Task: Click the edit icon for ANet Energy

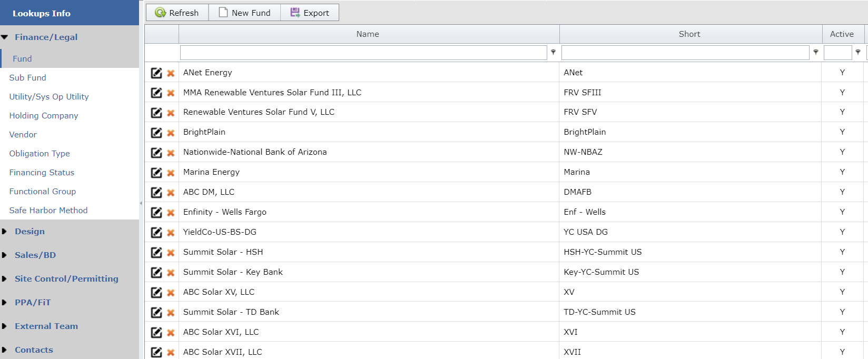Action: coord(156,73)
